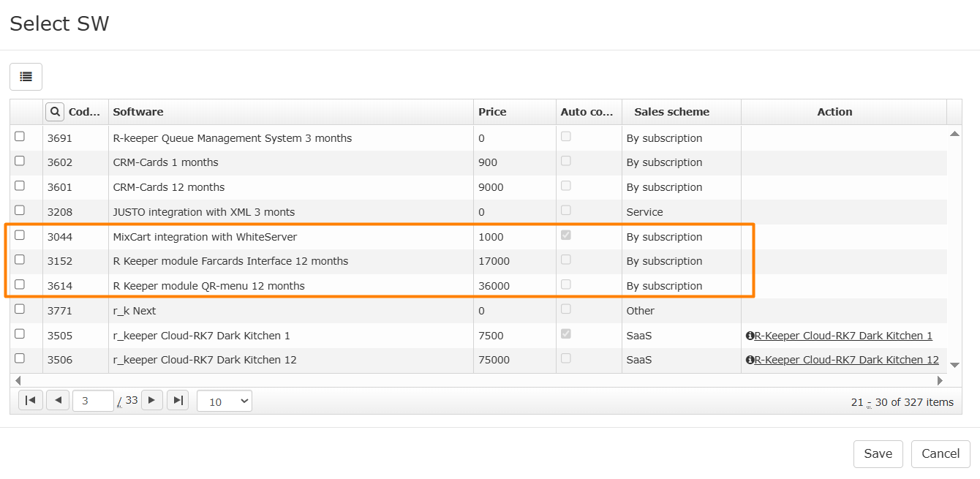Jump to last page of results
Image resolution: width=980 pixels, height=479 pixels.
coord(178,400)
